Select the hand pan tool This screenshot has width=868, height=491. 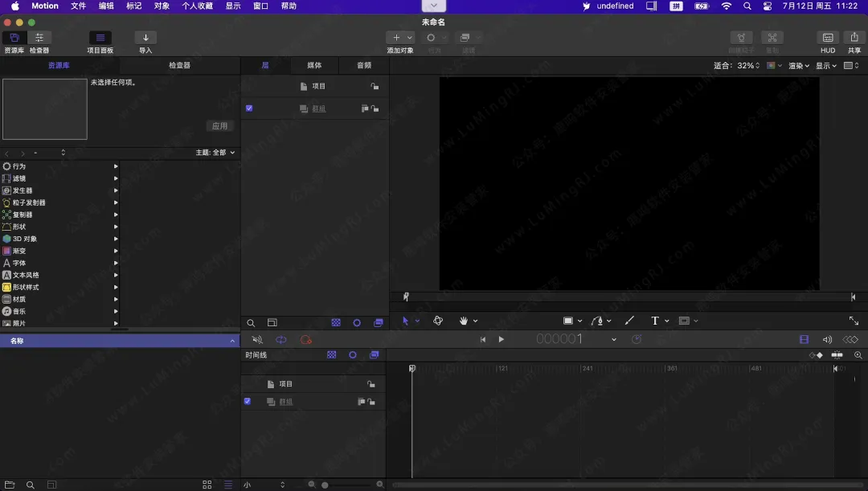[464, 321]
